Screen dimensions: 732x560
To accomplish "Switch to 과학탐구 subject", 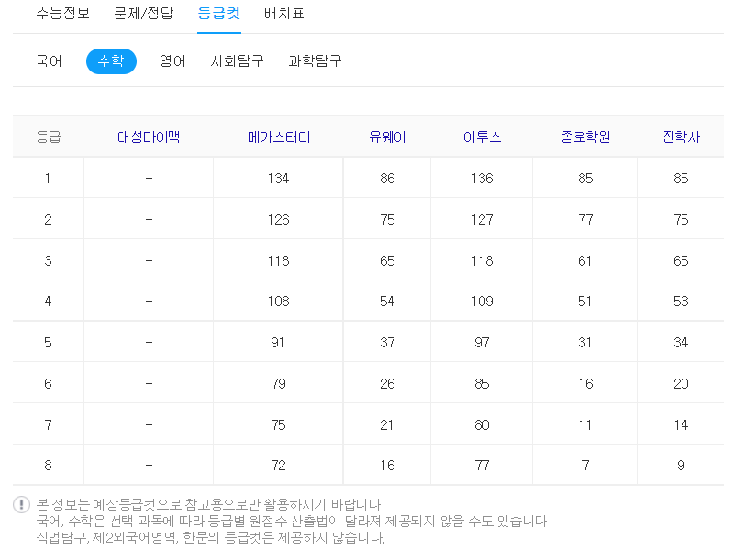I will pos(316,61).
